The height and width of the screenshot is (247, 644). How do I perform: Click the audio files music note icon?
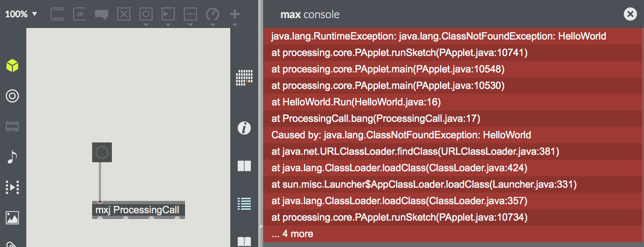(12, 157)
